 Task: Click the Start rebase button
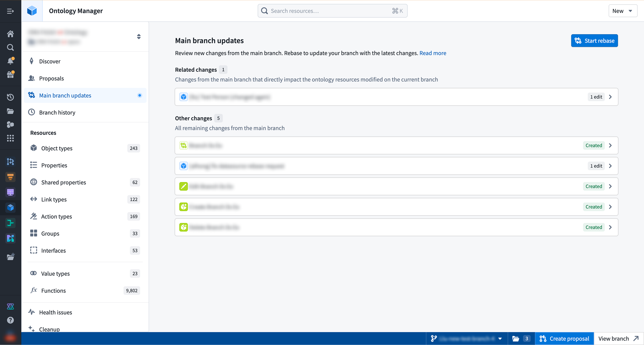click(x=594, y=40)
